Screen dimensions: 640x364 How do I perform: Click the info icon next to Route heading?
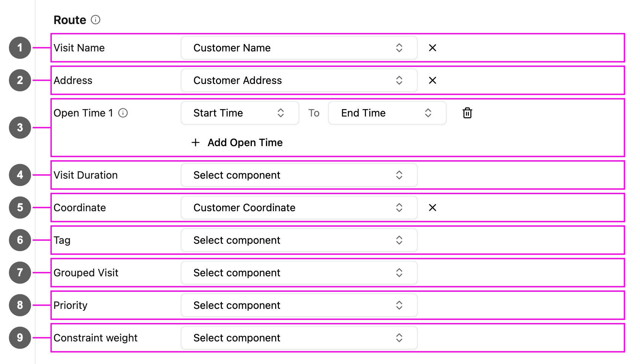96,20
